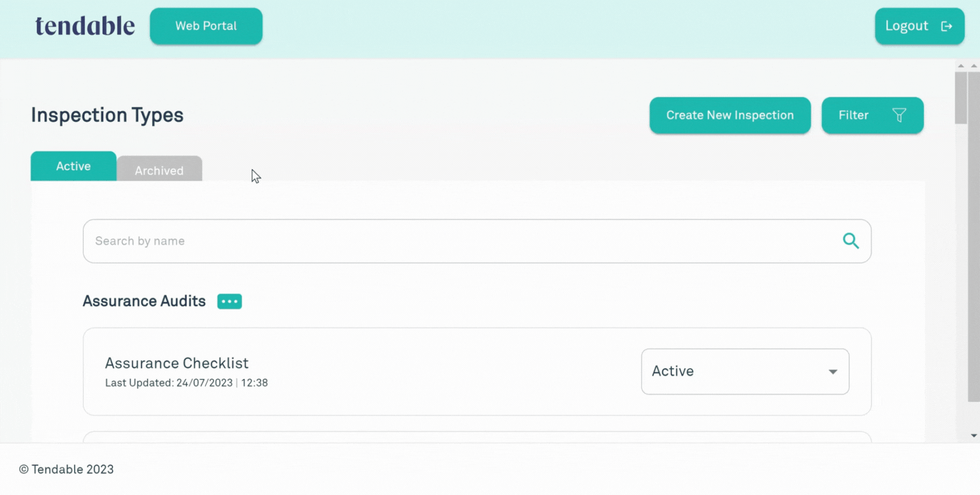Click the logout arrow icon
Image resolution: width=980 pixels, height=495 pixels.
point(947,26)
